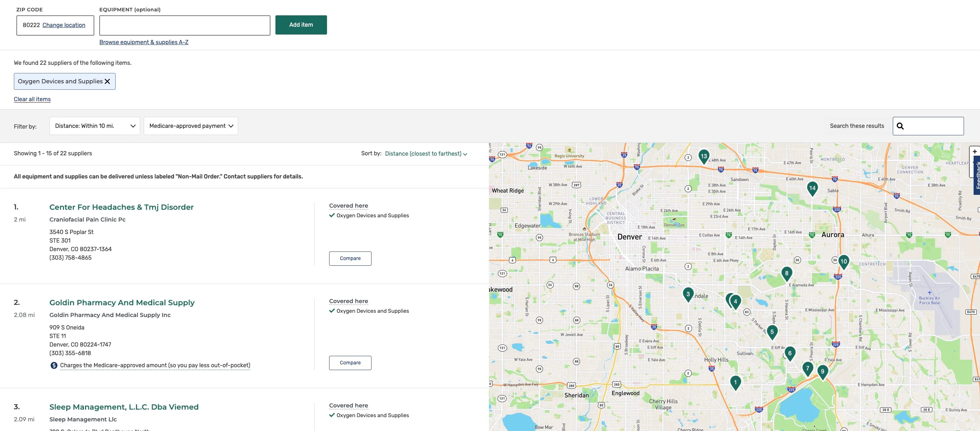Open the Feedback tab on right edge

coord(976,175)
